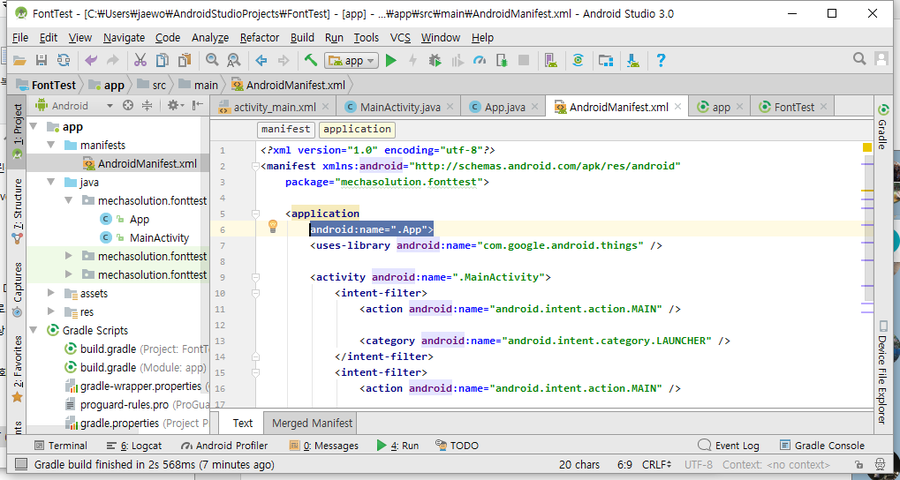The image size is (900, 480).
Task: Click the Find magnifier icon
Action: coord(212,60)
